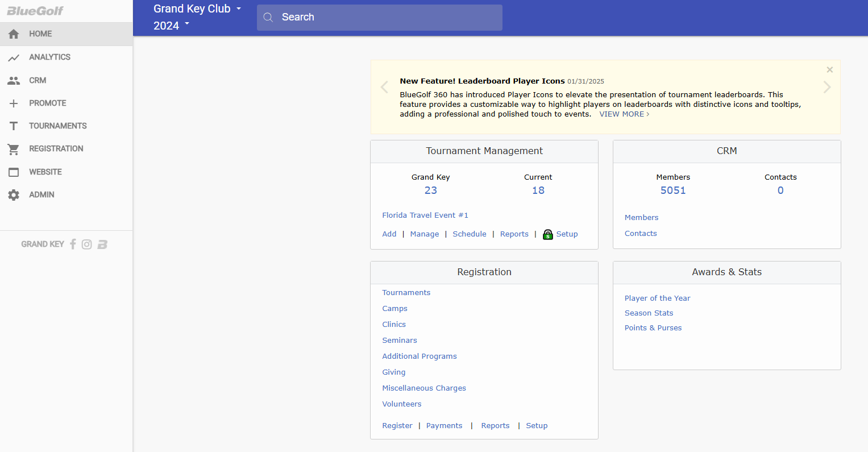Image resolution: width=868 pixels, height=452 pixels.
Task: Open the Volunteers registration link
Action: pyautogui.click(x=402, y=404)
